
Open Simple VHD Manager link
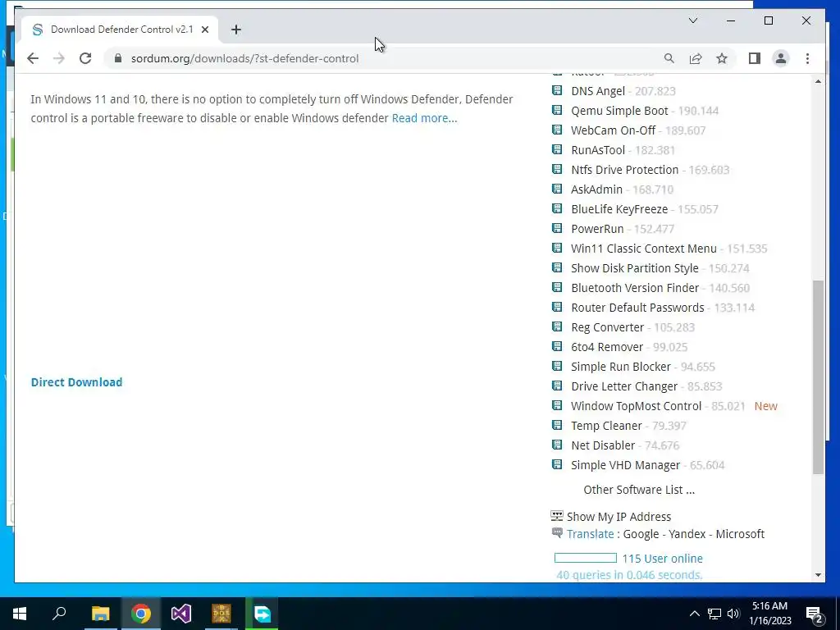625,465
